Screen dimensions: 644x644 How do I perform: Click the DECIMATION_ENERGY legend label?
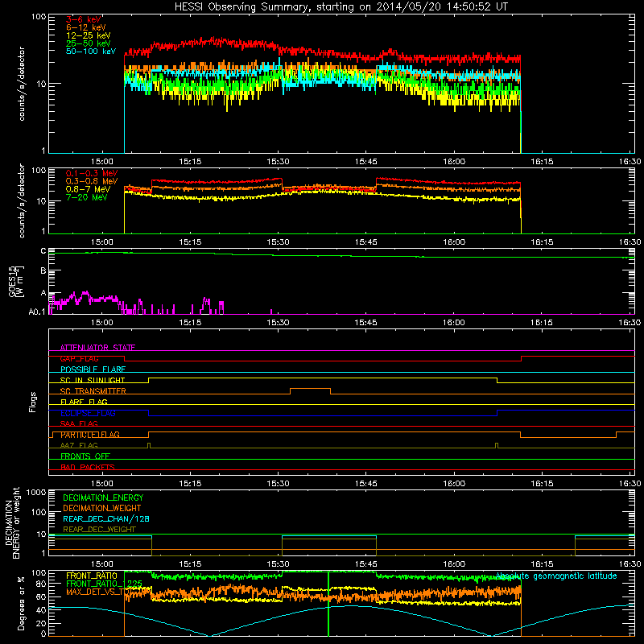103,497
